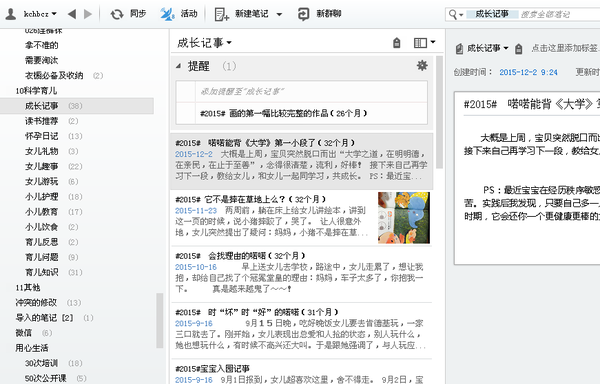Open the list view layout options
The height and width of the screenshot is (384, 600).
click(424, 42)
